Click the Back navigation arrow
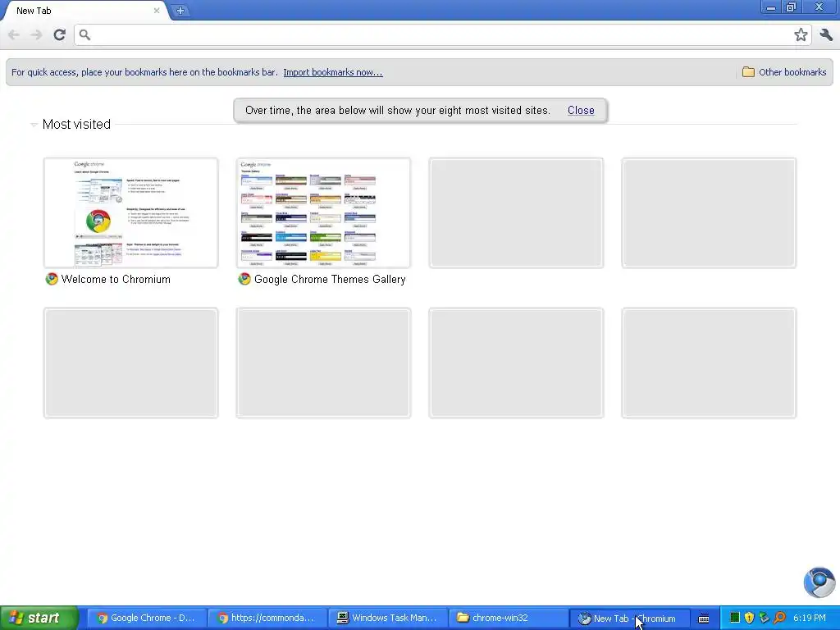The height and width of the screenshot is (630, 840). pyautogui.click(x=14, y=34)
